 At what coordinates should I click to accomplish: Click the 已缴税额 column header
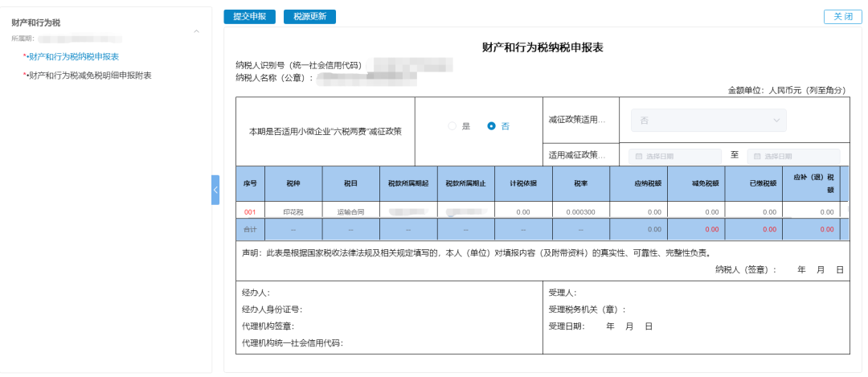753,183
